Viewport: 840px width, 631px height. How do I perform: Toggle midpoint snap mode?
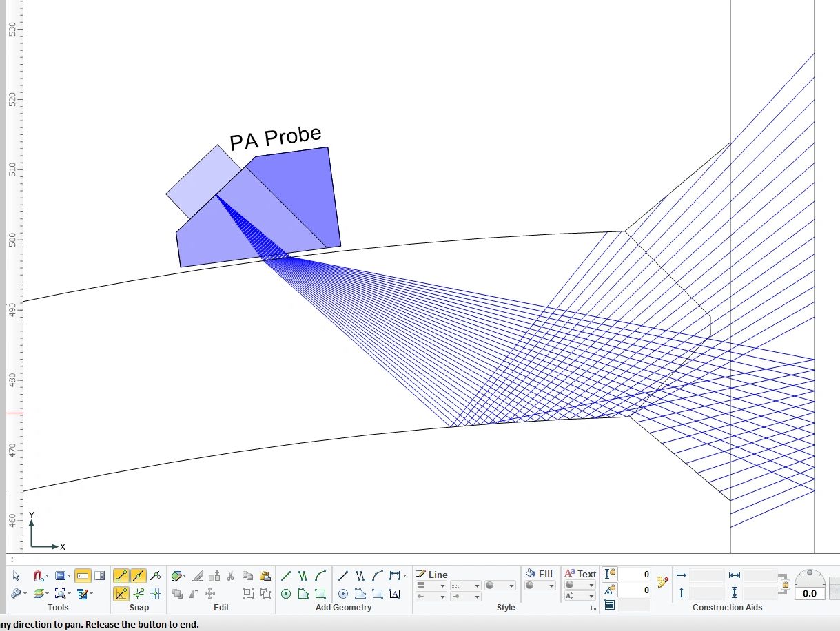point(139,576)
